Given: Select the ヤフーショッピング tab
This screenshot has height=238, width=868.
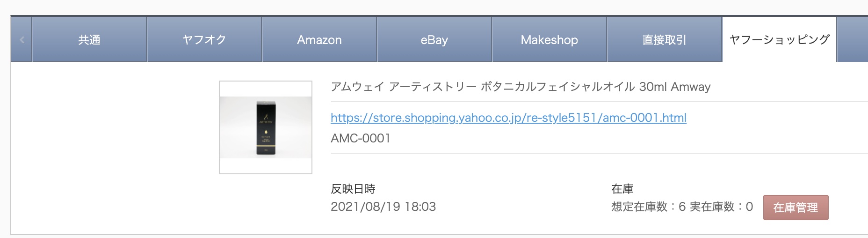Looking at the screenshot, I should [x=779, y=40].
